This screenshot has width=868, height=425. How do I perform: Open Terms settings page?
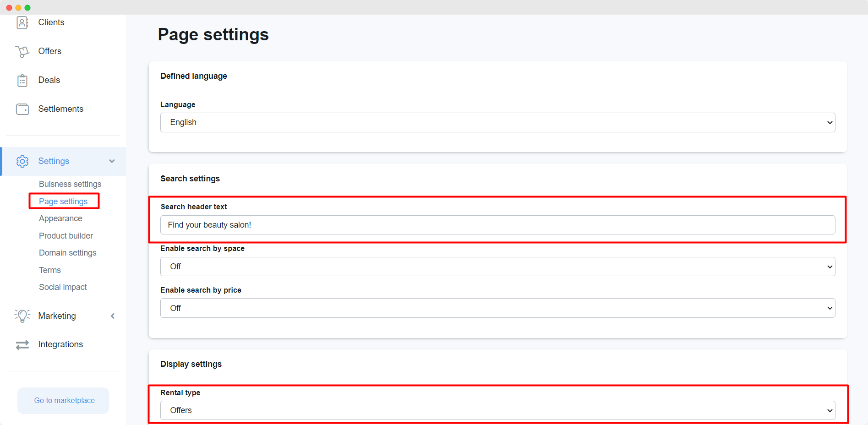pos(50,270)
